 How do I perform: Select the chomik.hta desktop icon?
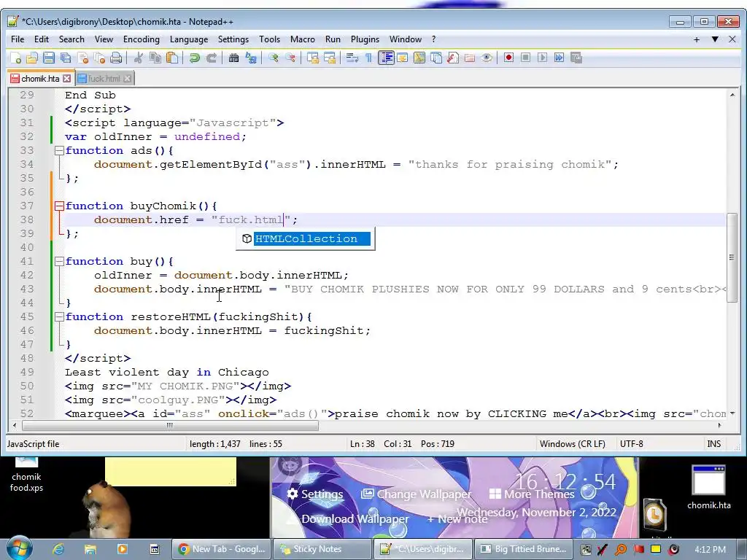click(x=708, y=488)
